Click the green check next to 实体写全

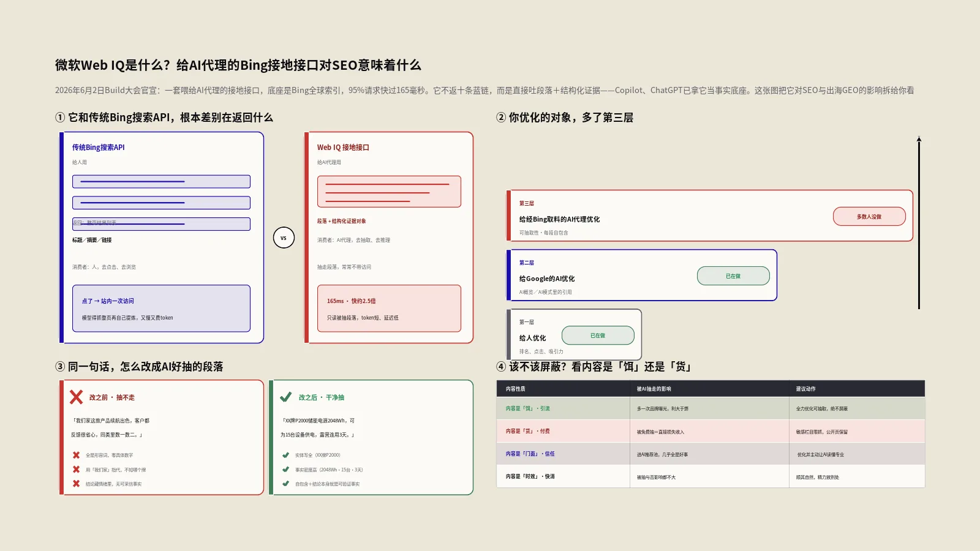(285, 455)
